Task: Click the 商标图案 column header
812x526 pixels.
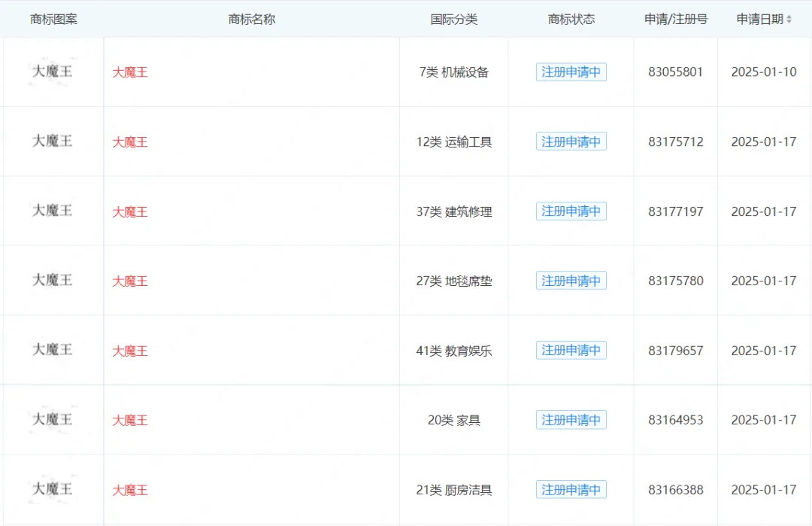Action: click(x=53, y=19)
